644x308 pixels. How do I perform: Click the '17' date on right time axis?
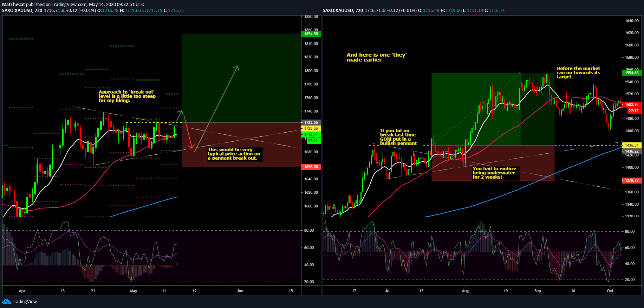click(354, 291)
